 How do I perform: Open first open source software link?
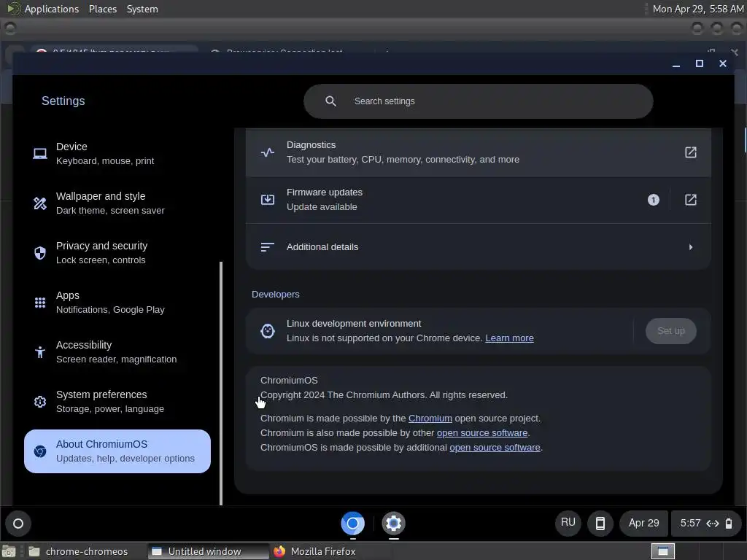(x=482, y=433)
